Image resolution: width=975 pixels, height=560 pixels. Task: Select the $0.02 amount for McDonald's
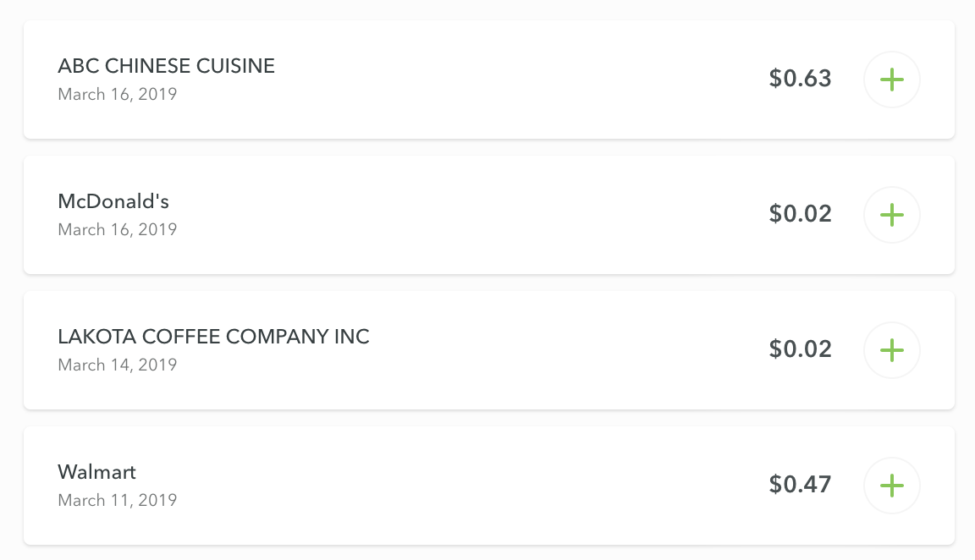point(800,214)
